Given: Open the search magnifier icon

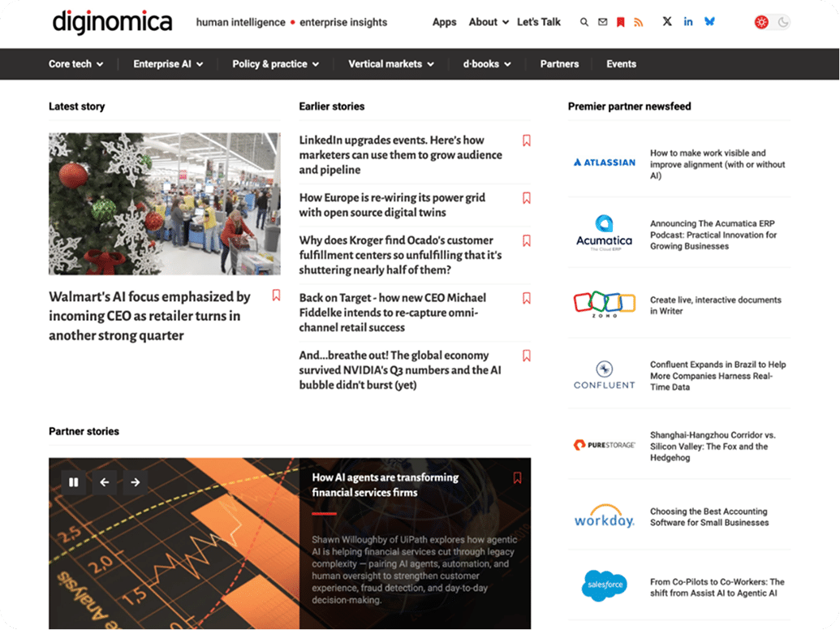Looking at the screenshot, I should [x=584, y=23].
